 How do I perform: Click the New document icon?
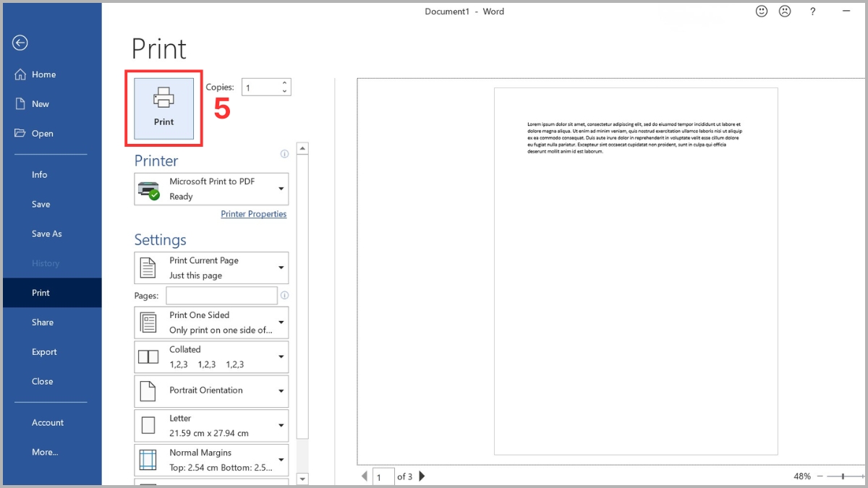(x=22, y=103)
